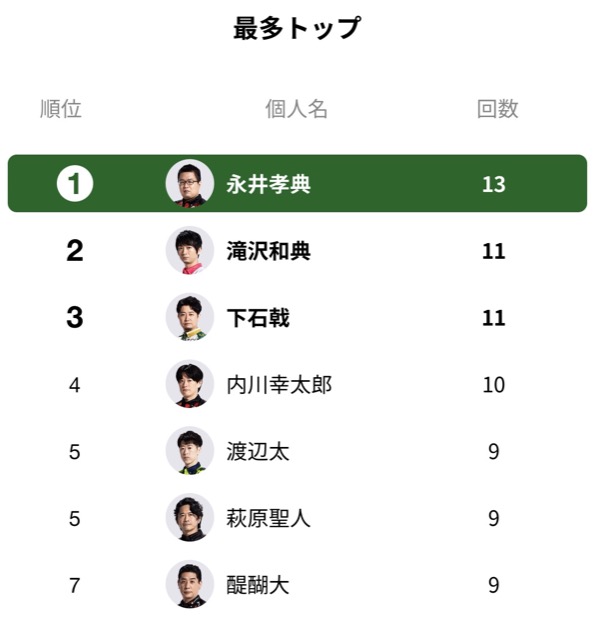The width and height of the screenshot is (602, 640).
Task: Click the 個人名 column header
Action: pyautogui.click(x=296, y=109)
